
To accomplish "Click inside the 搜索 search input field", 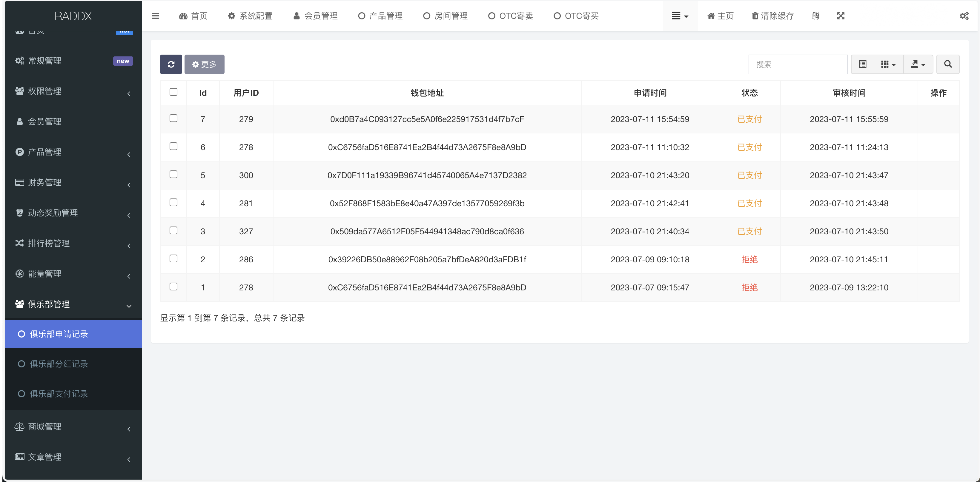I will coord(798,64).
